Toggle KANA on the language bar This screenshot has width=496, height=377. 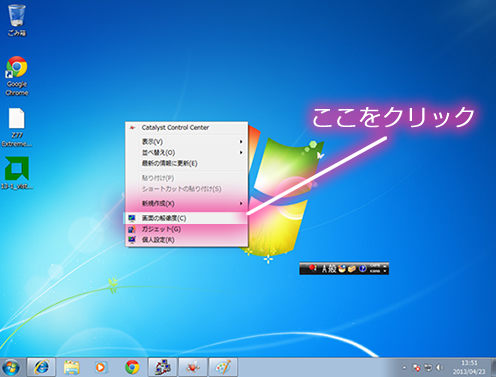pyautogui.click(x=375, y=271)
